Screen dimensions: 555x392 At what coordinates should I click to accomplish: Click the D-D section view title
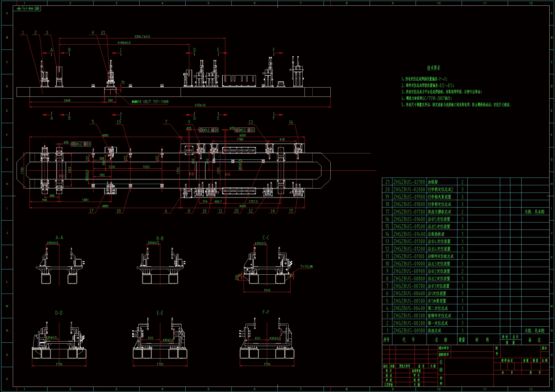(x=59, y=313)
